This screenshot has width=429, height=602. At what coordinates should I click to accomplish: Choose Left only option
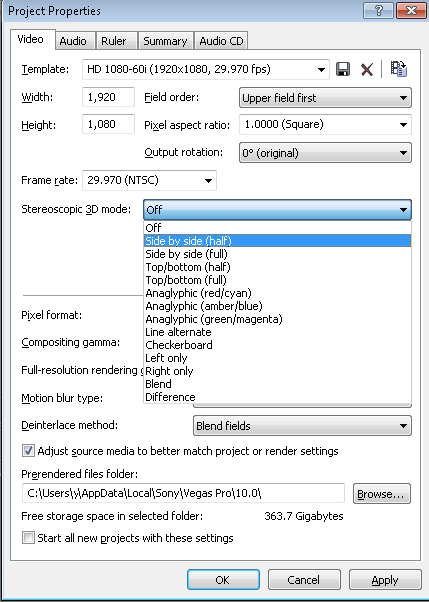coord(277,358)
